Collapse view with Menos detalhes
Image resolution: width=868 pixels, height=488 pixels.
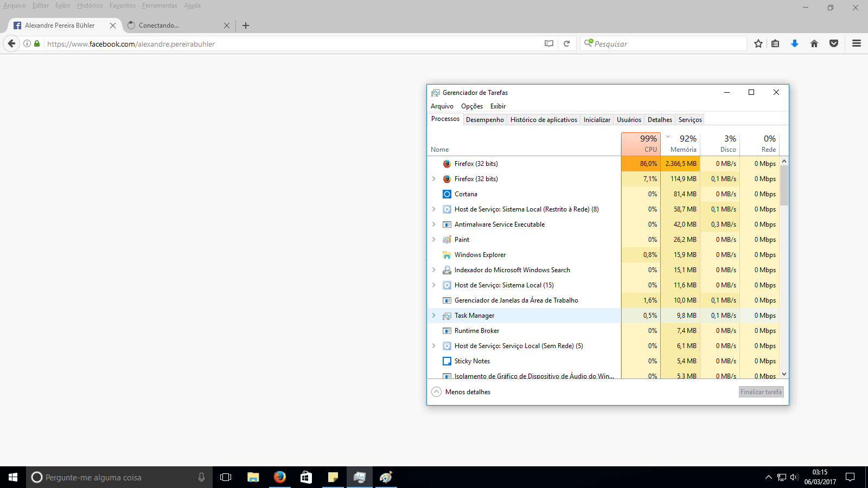pos(461,392)
